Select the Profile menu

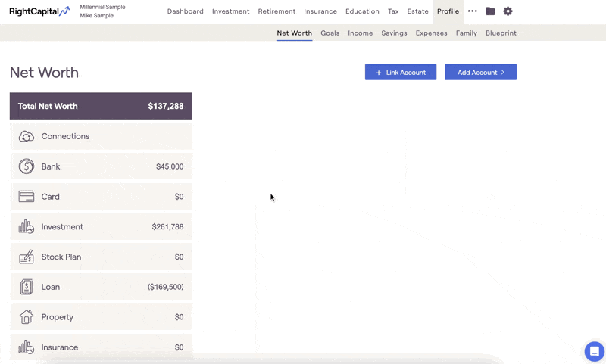point(448,11)
